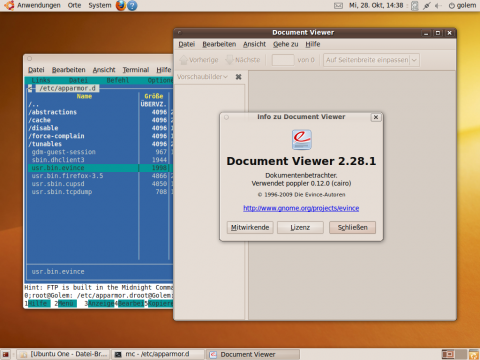Open the help icon in top panel
This screenshot has width=480, height=360.
[132, 5]
